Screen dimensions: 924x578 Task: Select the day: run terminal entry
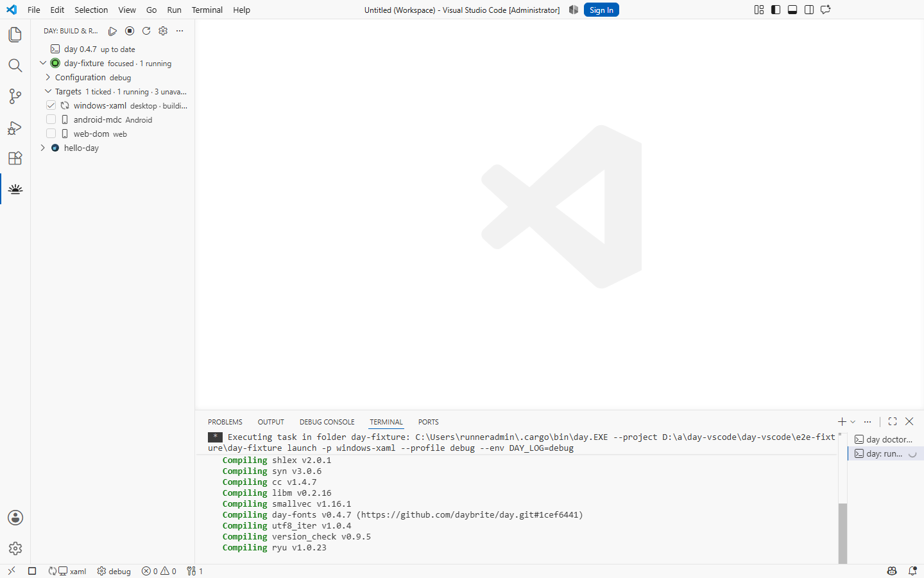coord(886,453)
